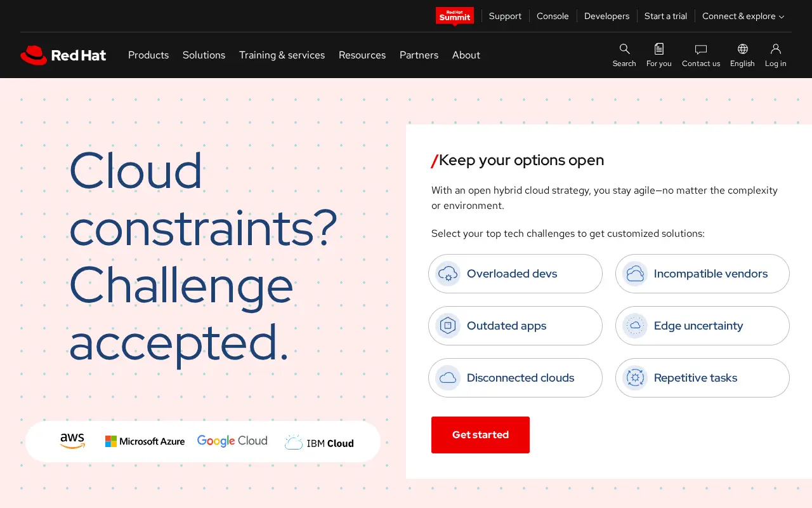Select the Overloaded devs challenge

pos(515,274)
